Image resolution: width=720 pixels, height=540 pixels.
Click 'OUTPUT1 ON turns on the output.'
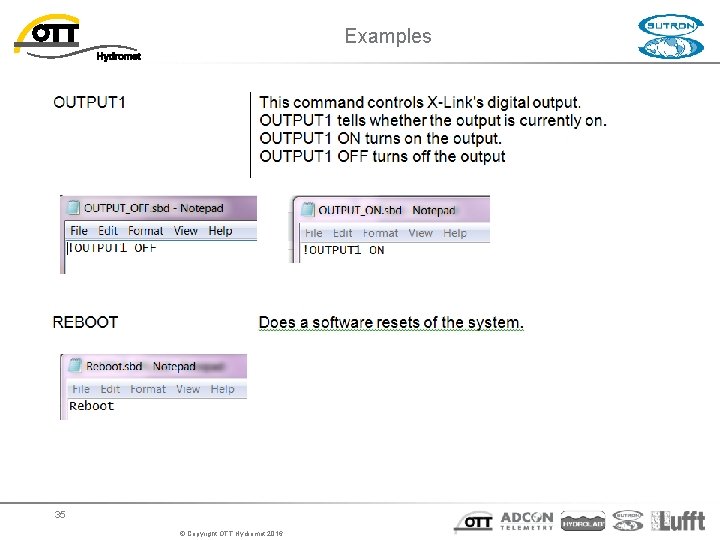click(x=381, y=138)
